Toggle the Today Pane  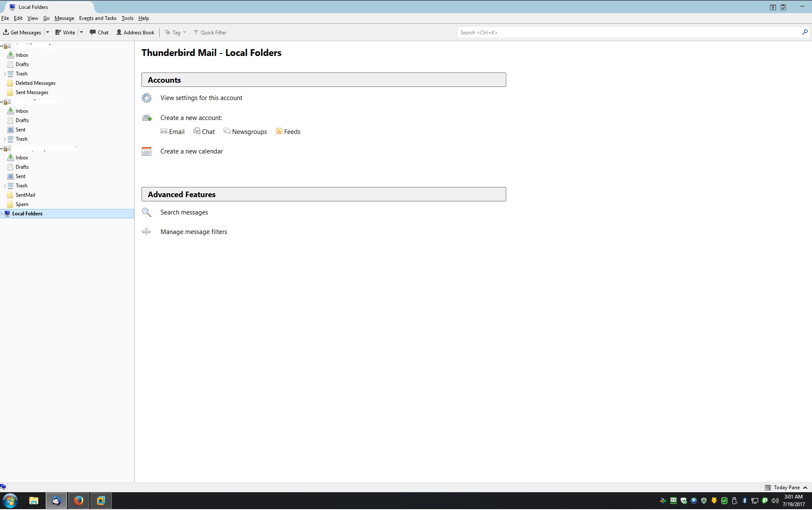click(x=787, y=488)
